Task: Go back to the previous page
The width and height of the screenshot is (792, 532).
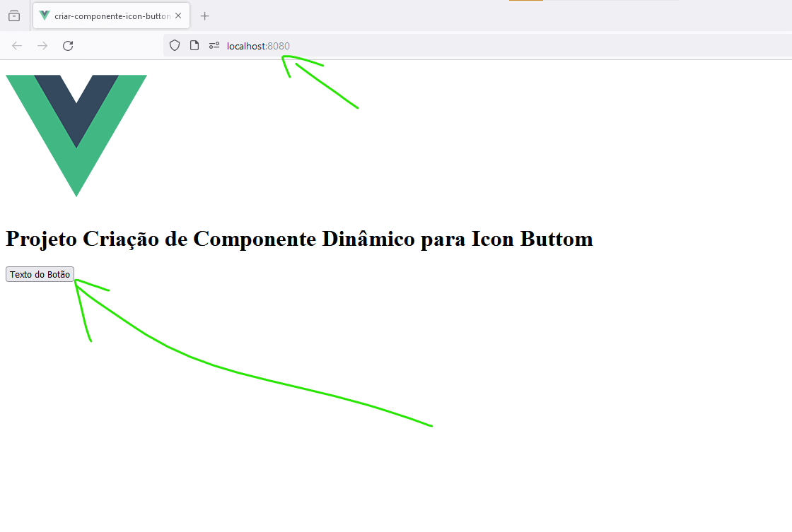Action: (17, 46)
